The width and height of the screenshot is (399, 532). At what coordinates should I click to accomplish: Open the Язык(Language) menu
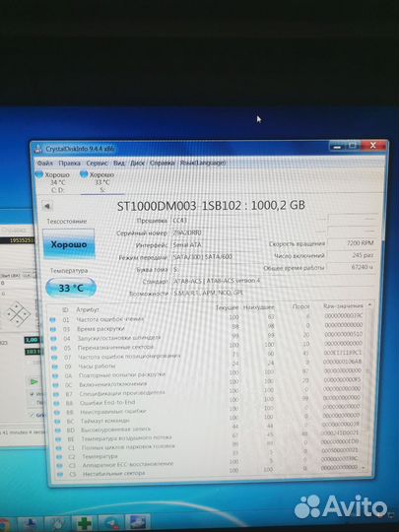(203, 163)
